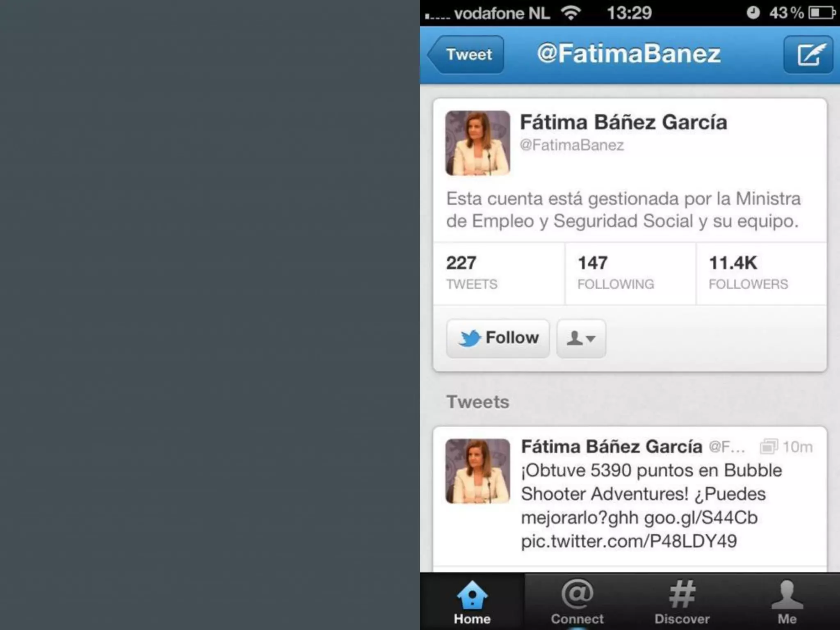The height and width of the screenshot is (630, 840).
Task: Open the Discover hashtag tab
Action: pyautogui.click(x=682, y=602)
